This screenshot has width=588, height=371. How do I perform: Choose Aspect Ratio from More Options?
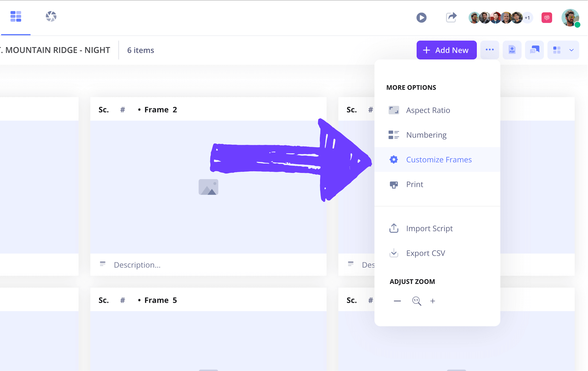pos(437,110)
